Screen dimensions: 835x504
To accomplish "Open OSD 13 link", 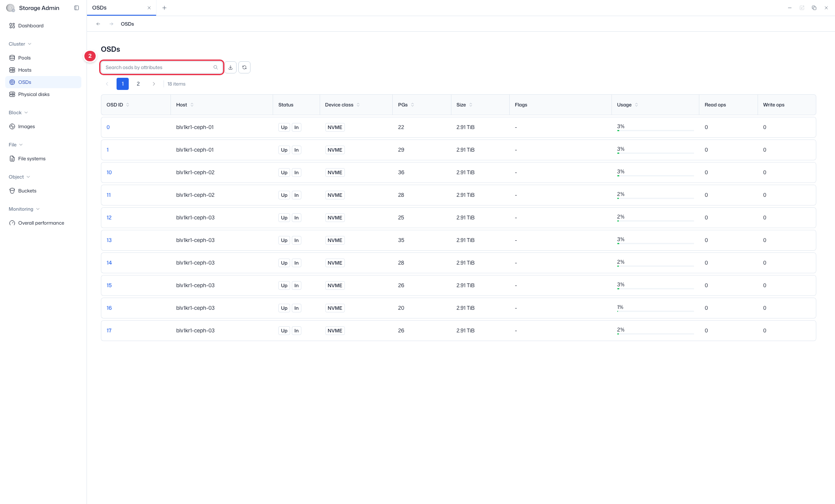I will click(109, 240).
